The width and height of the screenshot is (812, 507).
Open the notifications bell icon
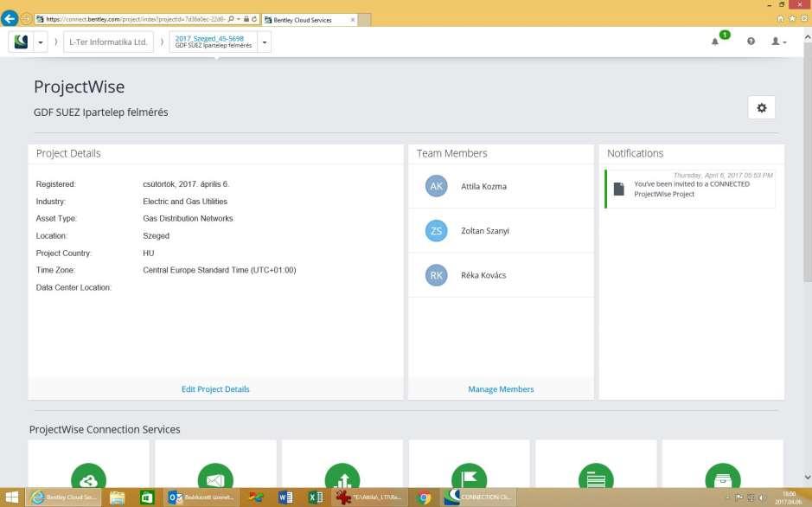pyautogui.click(x=715, y=42)
